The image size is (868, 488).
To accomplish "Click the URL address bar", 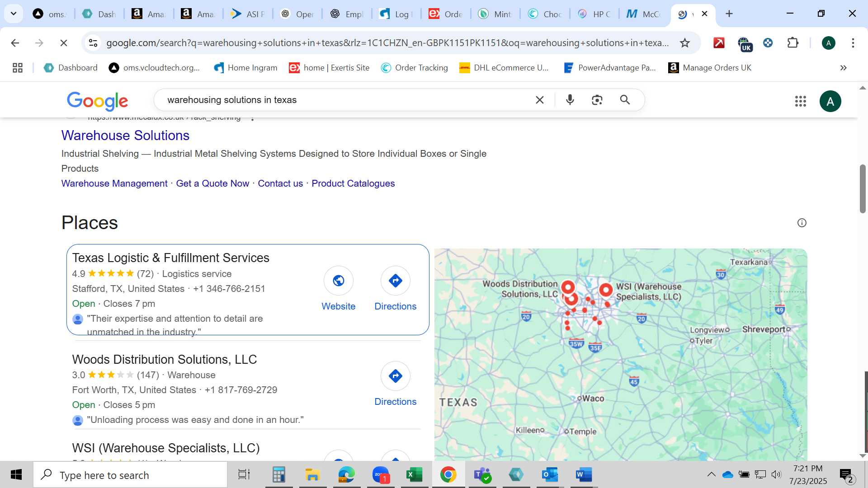I will pyautogui.click(x=387, y=43).
